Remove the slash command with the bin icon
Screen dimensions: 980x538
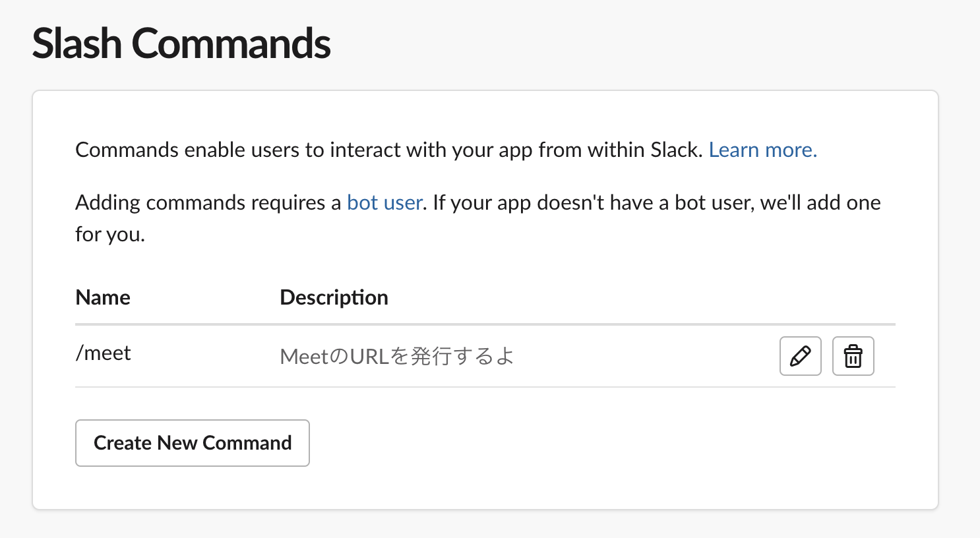853,356
